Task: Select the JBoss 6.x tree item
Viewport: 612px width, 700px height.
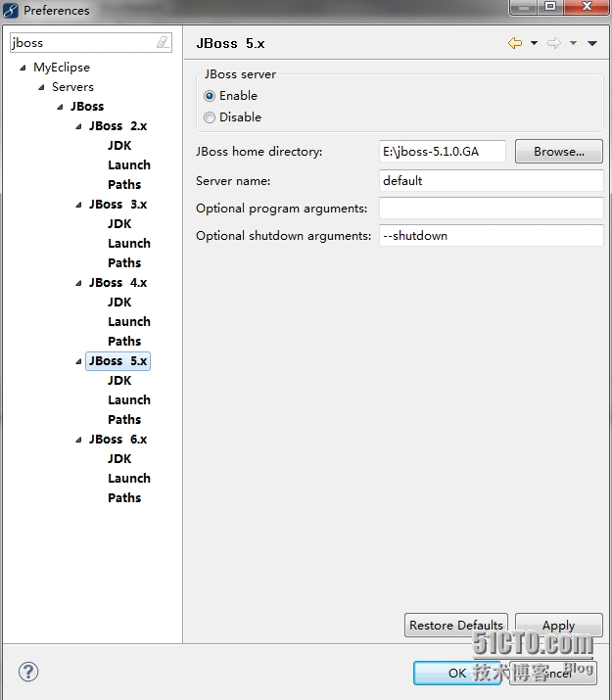Action: pos(118,440)
